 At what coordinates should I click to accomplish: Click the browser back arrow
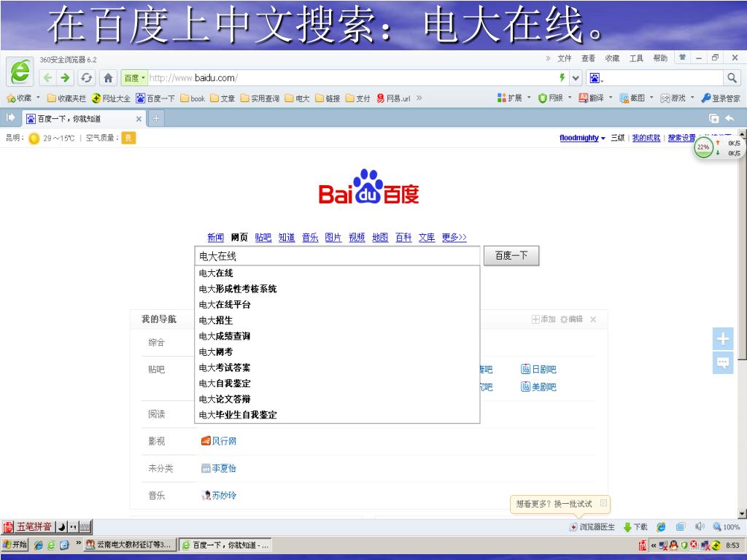(x=47, y=77)
